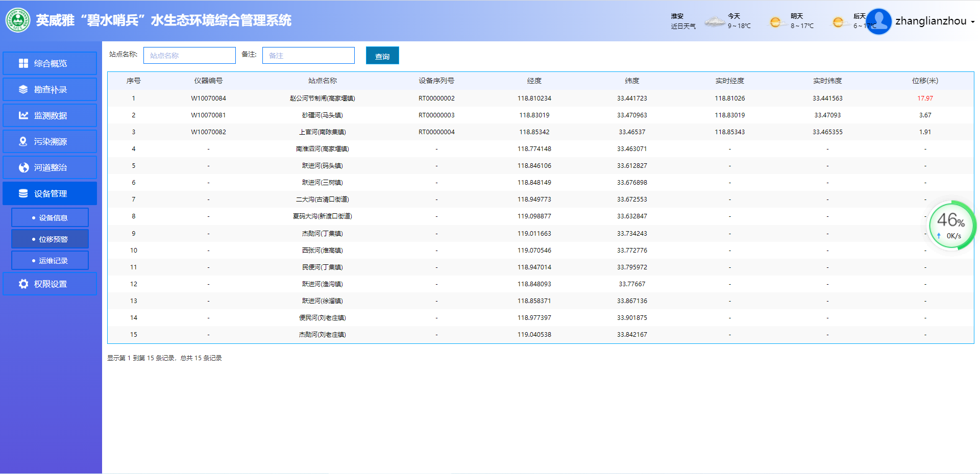Click today's cloudy weather icon
Viewport: 980px width, 474px height.
(715, 21)
